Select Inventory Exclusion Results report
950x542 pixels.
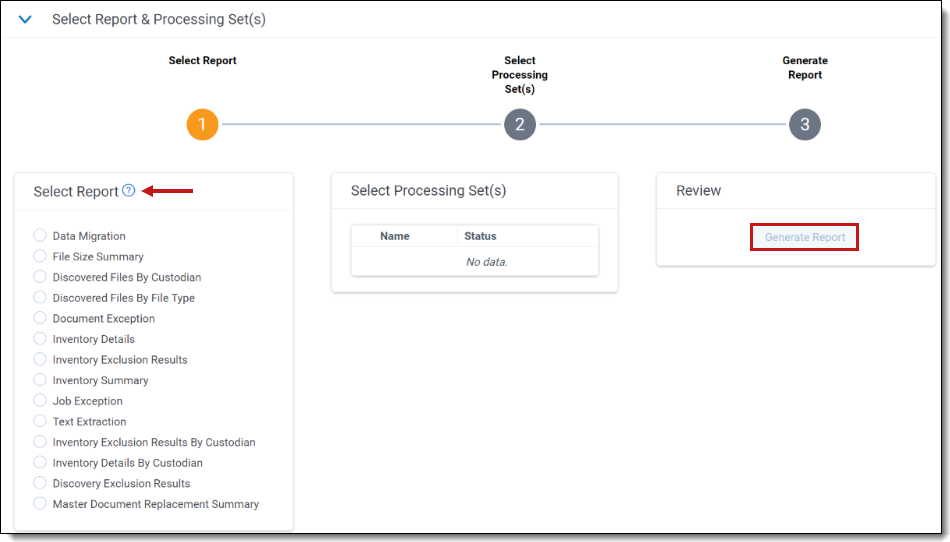pyautogui.click(x=40, y=359)
